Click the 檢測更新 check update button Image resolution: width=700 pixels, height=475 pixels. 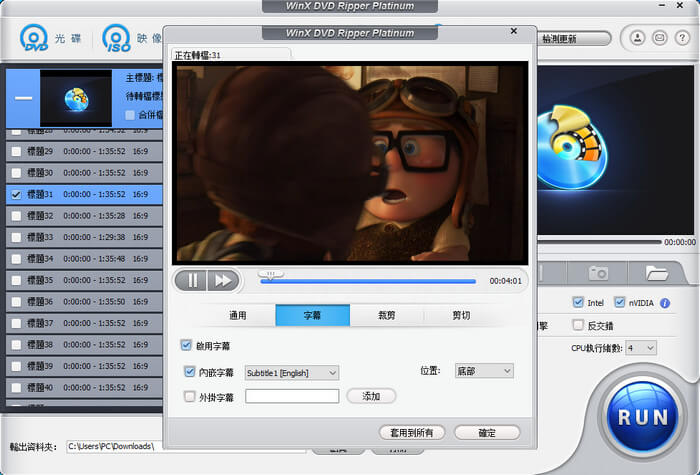coord(574,39)
